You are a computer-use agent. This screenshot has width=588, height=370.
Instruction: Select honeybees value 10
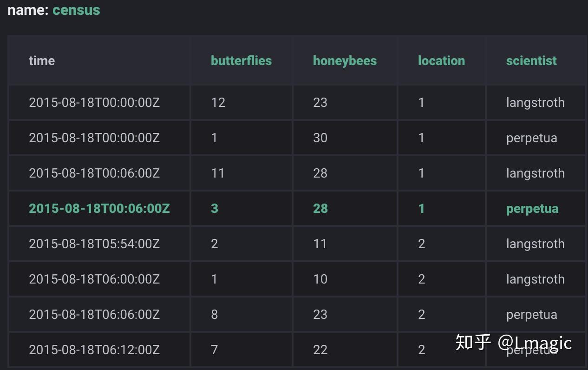320,279
